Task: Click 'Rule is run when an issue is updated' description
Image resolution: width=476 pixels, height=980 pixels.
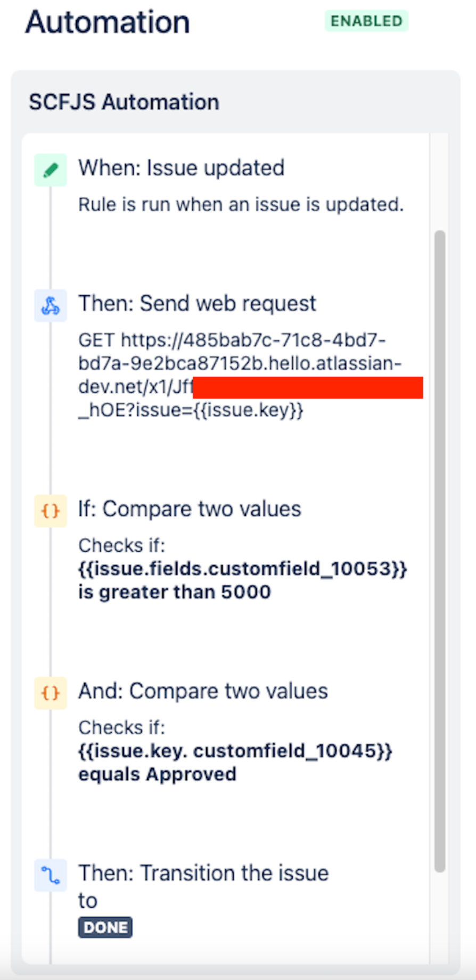Action: point(241,204)
